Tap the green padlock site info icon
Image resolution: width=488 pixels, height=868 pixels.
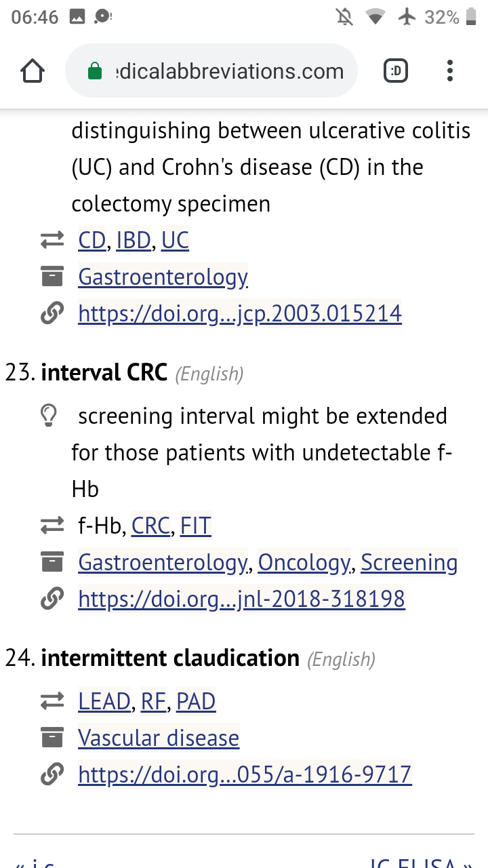coord(95,71)
